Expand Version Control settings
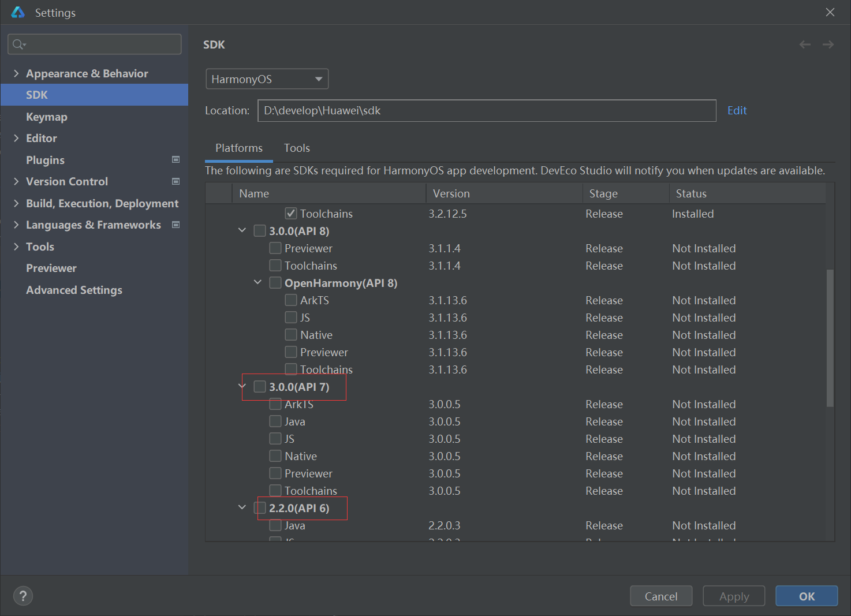Image resolution: width=851 pixels, height=616 pixels. 16,181
